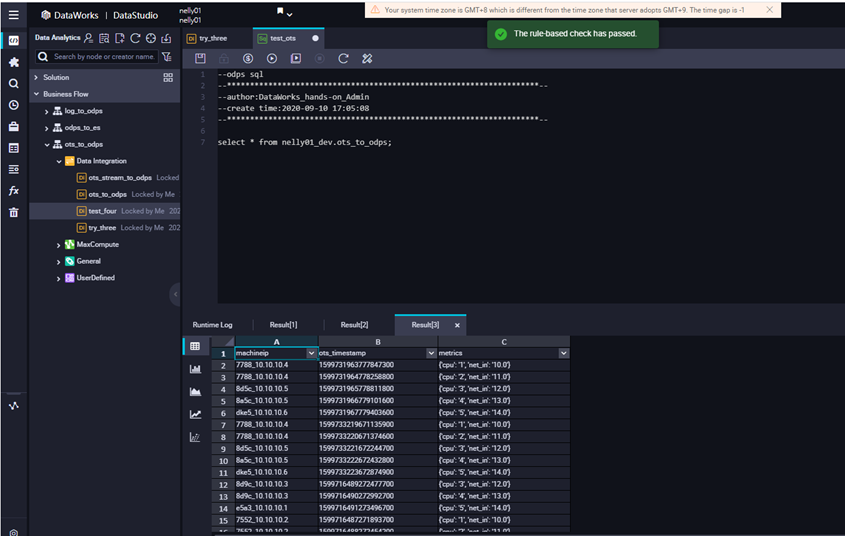Open the fx functions sidebar icon

click(13, 191)
